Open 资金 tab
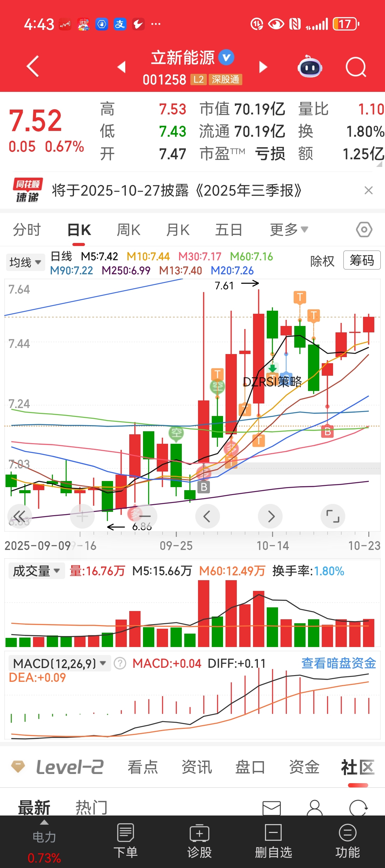 point(304,767)
